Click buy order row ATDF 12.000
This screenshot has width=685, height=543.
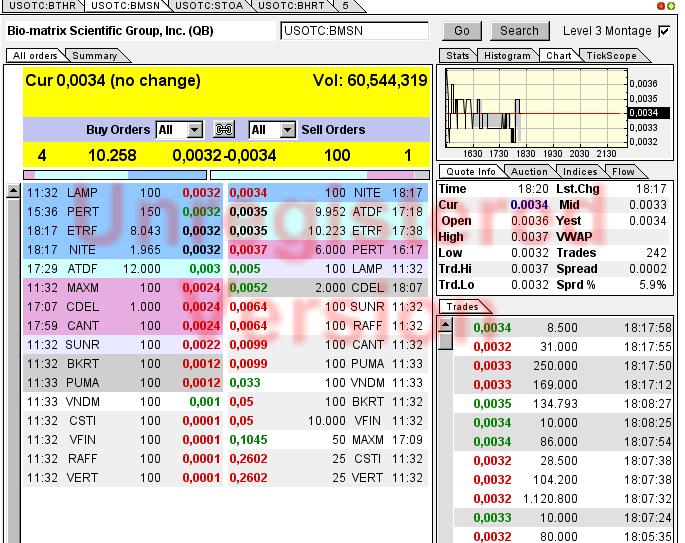[x=123, y=269]
